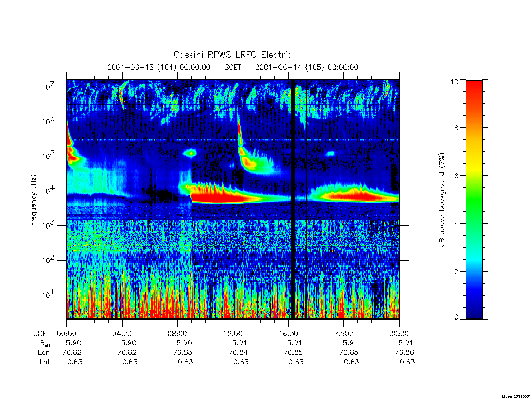Click the "frequency (Hz)" axis title
532x399 pixels.
[x=33, y=199]
